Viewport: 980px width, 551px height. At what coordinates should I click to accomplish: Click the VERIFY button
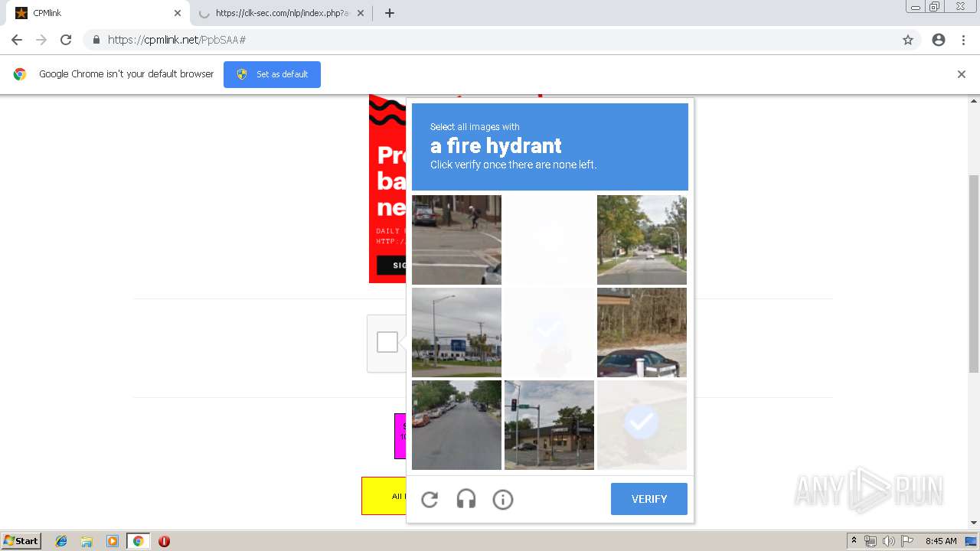click(x=649, y=499)
